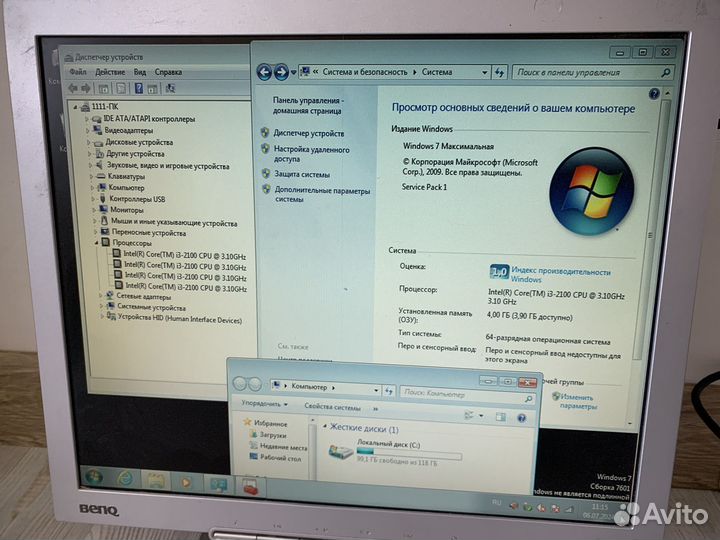Click the Properties icon in Device Manager toolbar
The image size is (720, 540).
coord(121,88)
